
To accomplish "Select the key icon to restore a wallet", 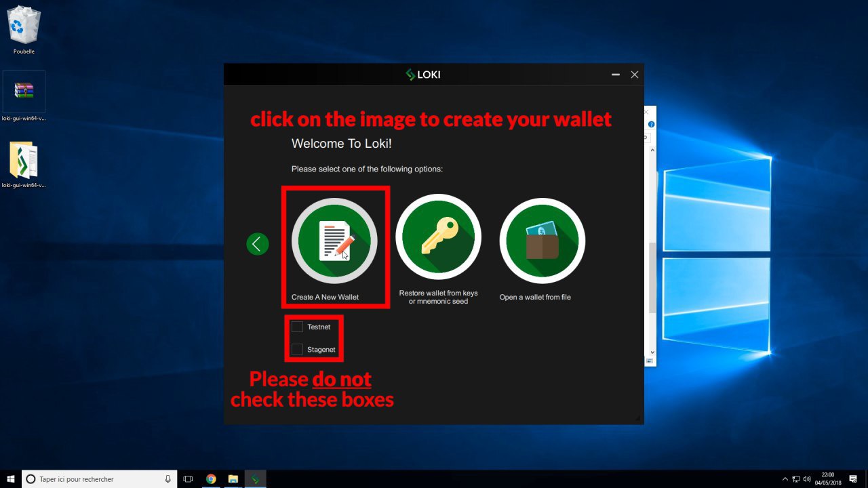I will 438,237.
